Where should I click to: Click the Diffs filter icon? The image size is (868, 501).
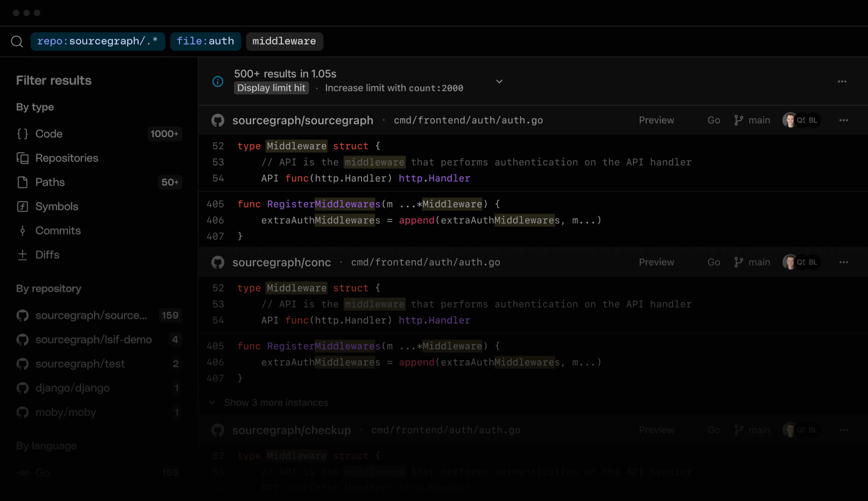(22, 255)
